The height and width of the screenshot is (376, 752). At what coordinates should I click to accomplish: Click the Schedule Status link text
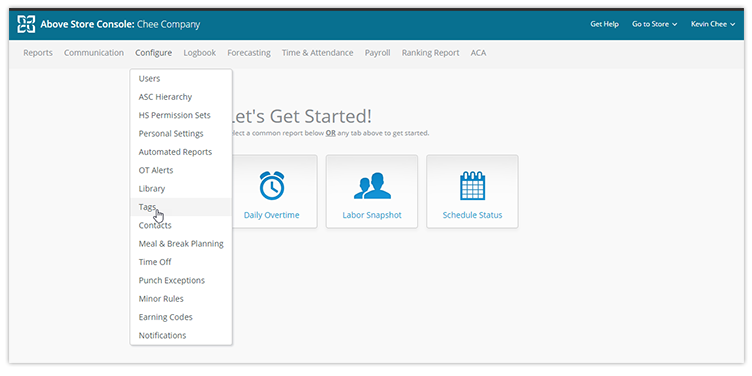472,215
